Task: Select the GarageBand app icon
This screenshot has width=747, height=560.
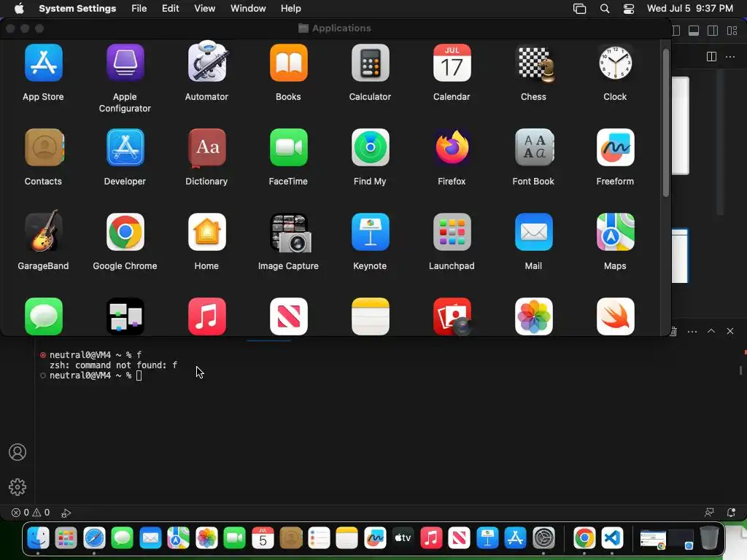Action: pyautogui.click(x=43, y=231)
